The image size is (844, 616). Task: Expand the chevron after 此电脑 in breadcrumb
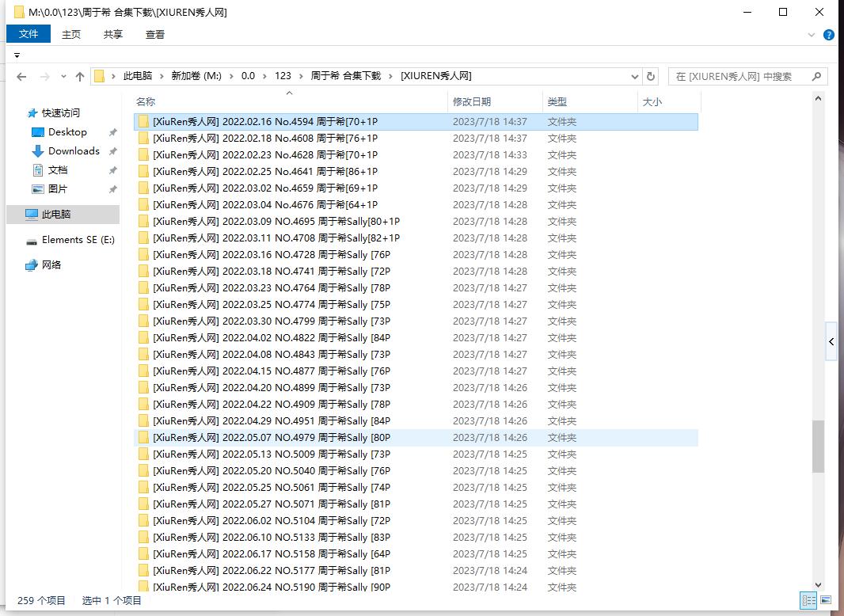pos(162,77)
